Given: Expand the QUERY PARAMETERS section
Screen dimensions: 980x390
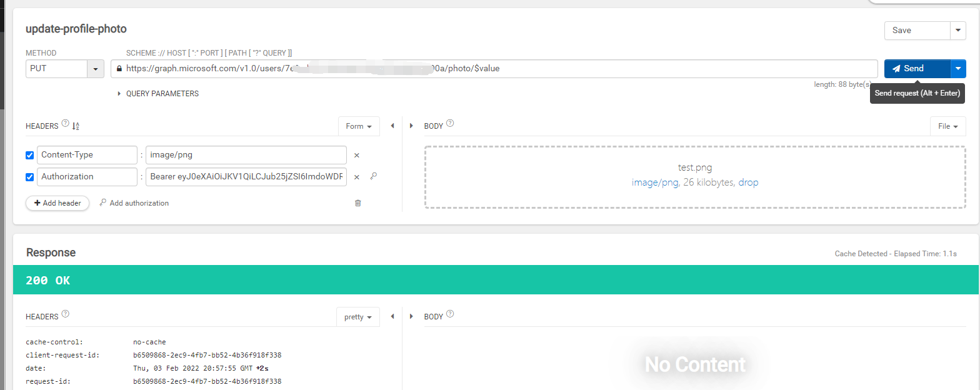Looking at the screenshot, I should coord(158,94).
